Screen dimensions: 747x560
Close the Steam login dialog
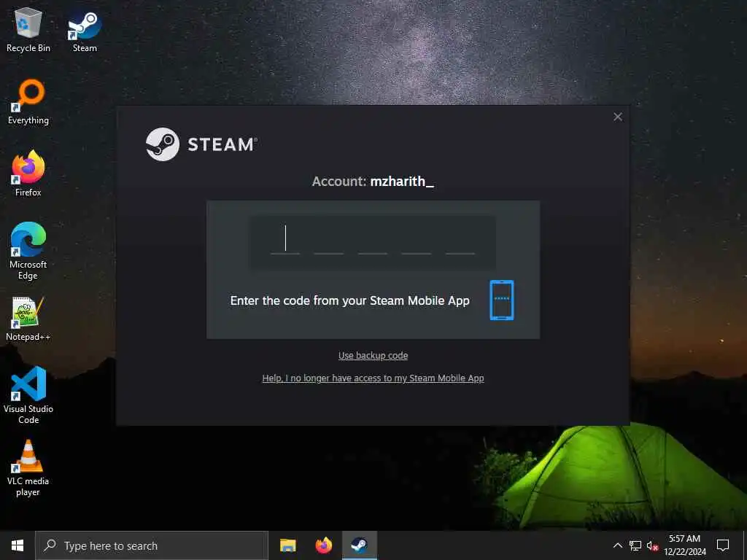(x=617, y=117)
